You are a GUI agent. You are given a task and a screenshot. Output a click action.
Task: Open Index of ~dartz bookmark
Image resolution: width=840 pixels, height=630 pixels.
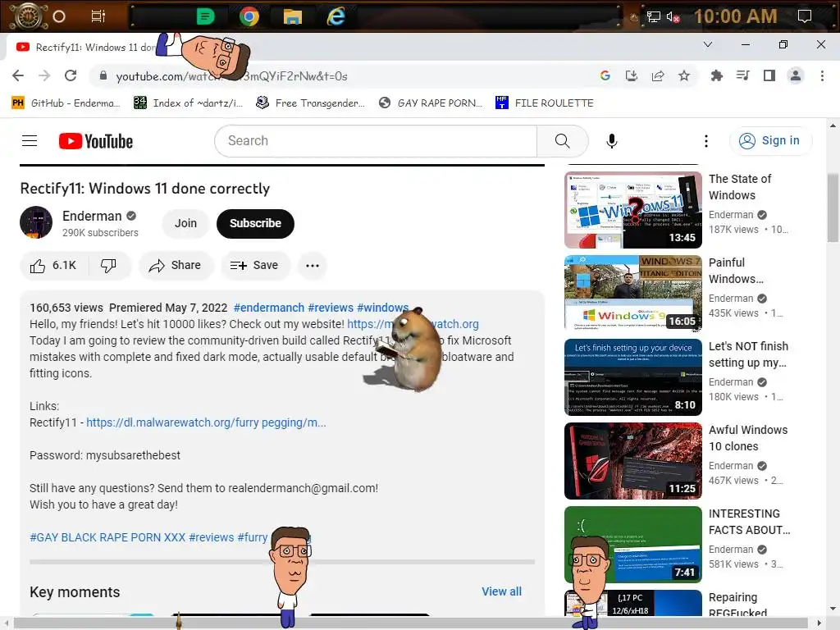(189, 103)
